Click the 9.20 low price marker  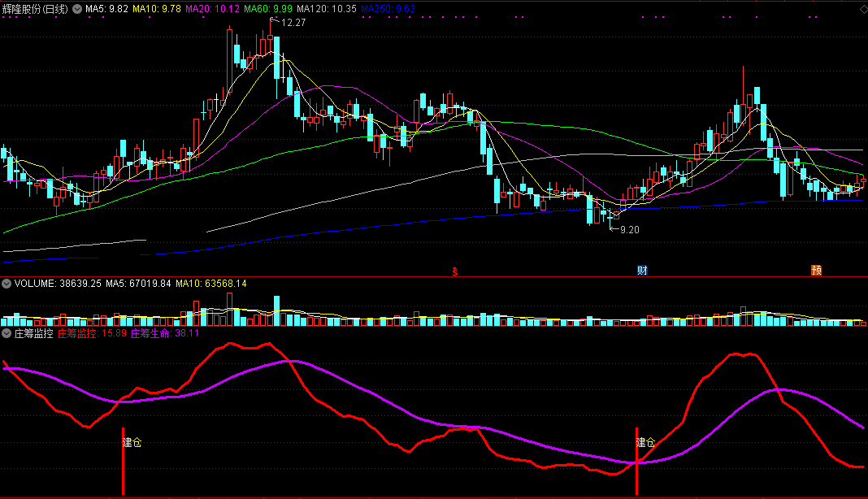(x=629, y=230)
